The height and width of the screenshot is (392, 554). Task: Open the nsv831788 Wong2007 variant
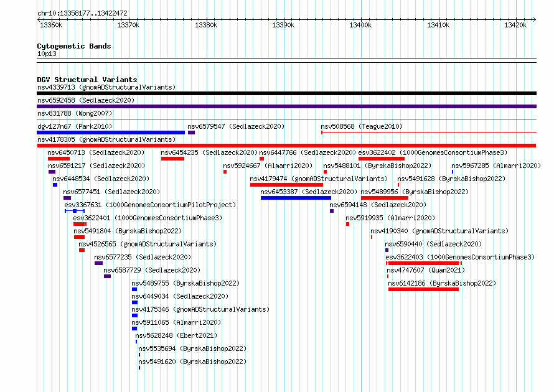(75, 113)
